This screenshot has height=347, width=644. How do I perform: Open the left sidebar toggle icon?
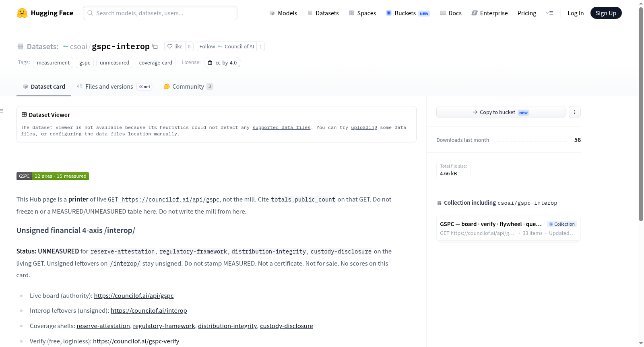coord(2,111)
